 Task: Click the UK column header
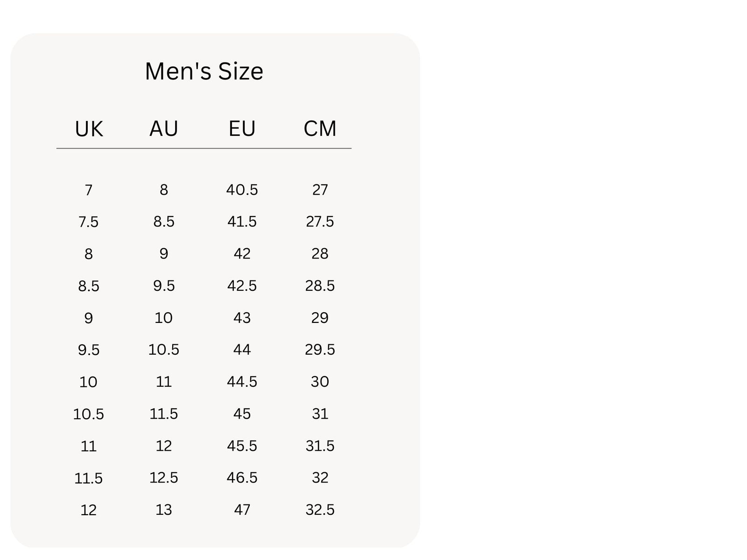pyautogui.click(x=89, y=129)
